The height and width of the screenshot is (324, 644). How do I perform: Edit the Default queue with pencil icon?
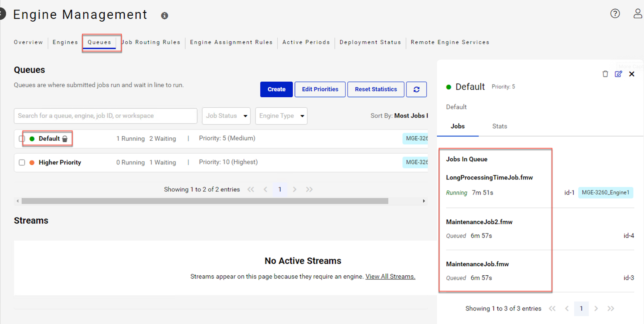(x=619, y=74)
